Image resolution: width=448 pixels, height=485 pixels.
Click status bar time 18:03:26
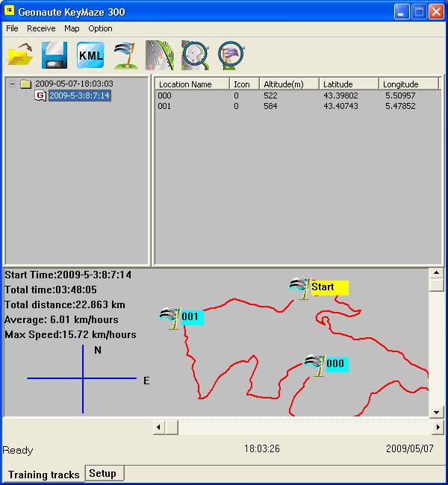(x=262, y=448)
